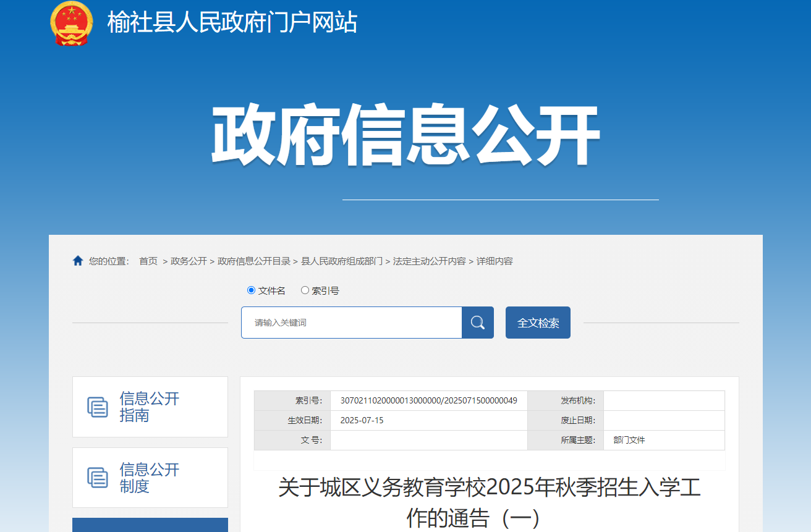
Task: Click the national emblem logo
Action: [72, 23]
